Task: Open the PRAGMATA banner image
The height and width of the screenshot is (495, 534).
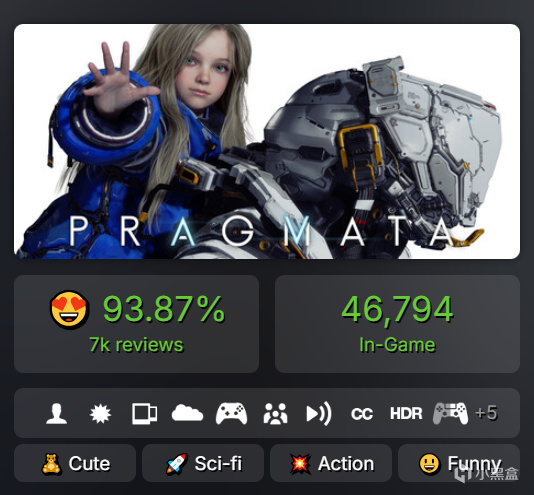Action: point(267,141)
